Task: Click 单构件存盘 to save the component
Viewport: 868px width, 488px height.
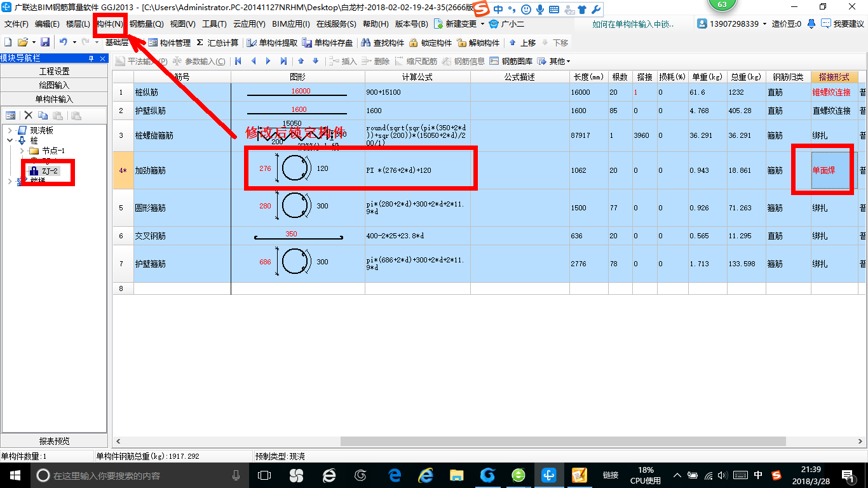Action: [328, 43]
